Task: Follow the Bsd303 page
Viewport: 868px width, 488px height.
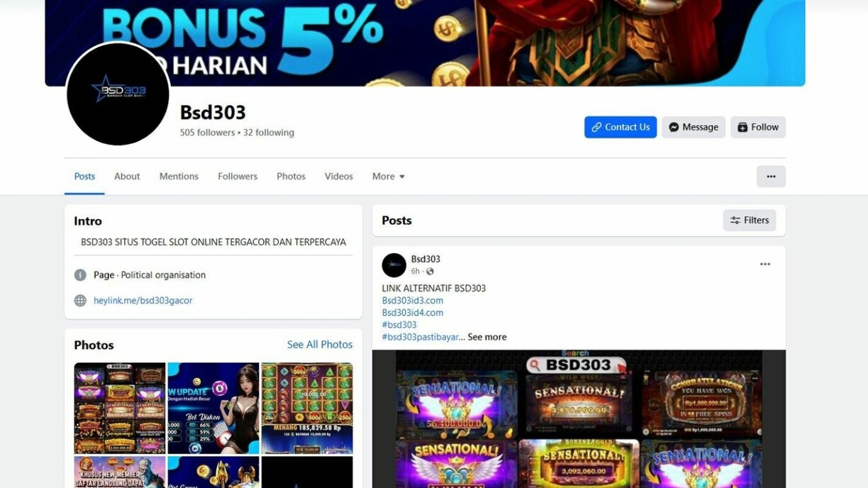Action: pyautogui.click(x=758, y=127)
